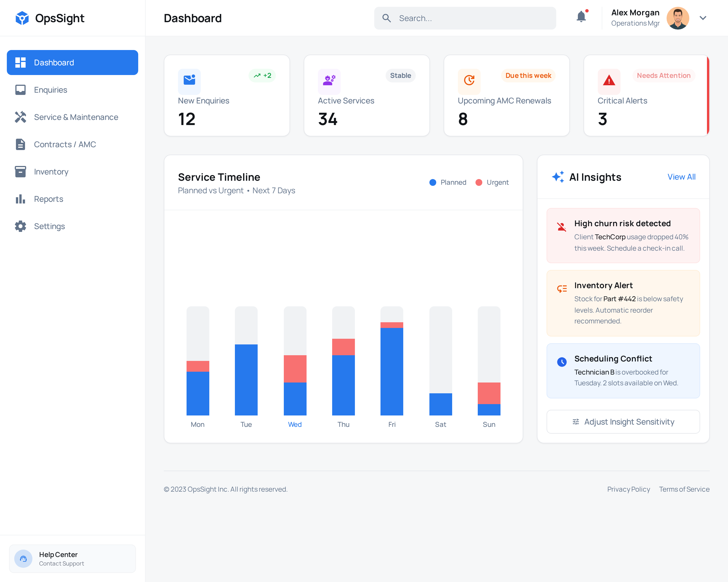Focus the Search input field

click(x=465, y=18)
